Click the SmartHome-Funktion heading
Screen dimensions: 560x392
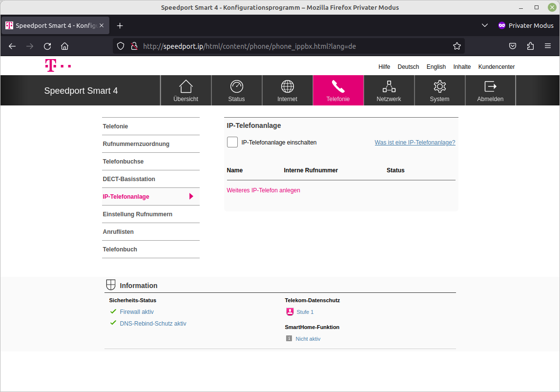pyautogui.click(x=312, y=327)
